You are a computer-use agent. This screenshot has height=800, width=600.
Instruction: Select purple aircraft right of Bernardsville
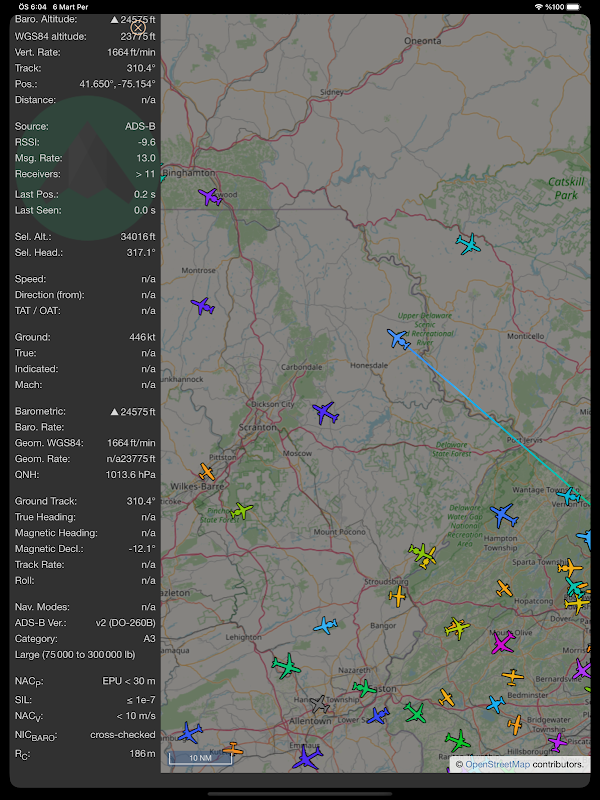click(583, 669)
